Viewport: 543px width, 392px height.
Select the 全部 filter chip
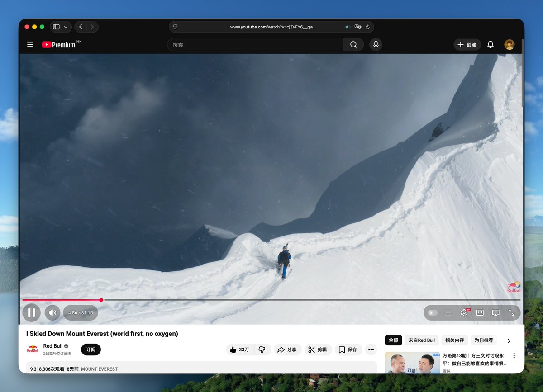(393, 340)
